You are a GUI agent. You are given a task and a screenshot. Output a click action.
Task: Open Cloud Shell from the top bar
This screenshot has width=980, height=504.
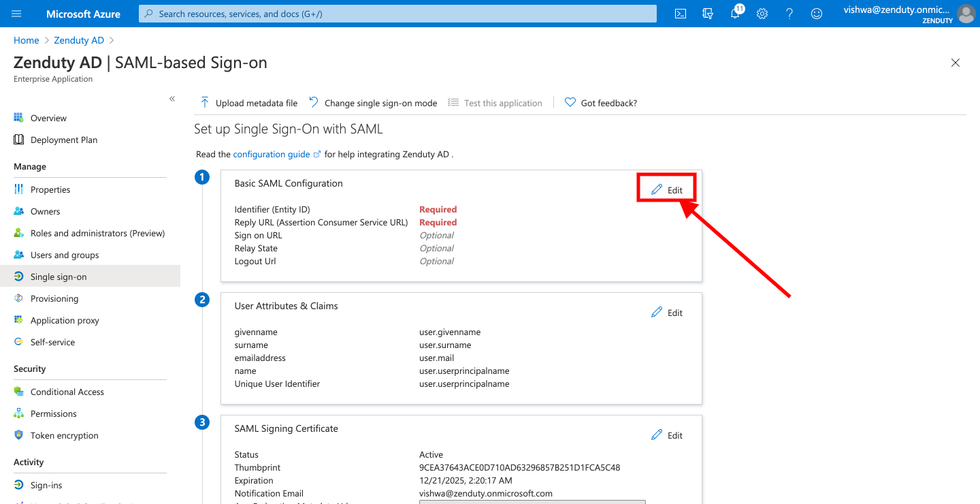(681, 14)
